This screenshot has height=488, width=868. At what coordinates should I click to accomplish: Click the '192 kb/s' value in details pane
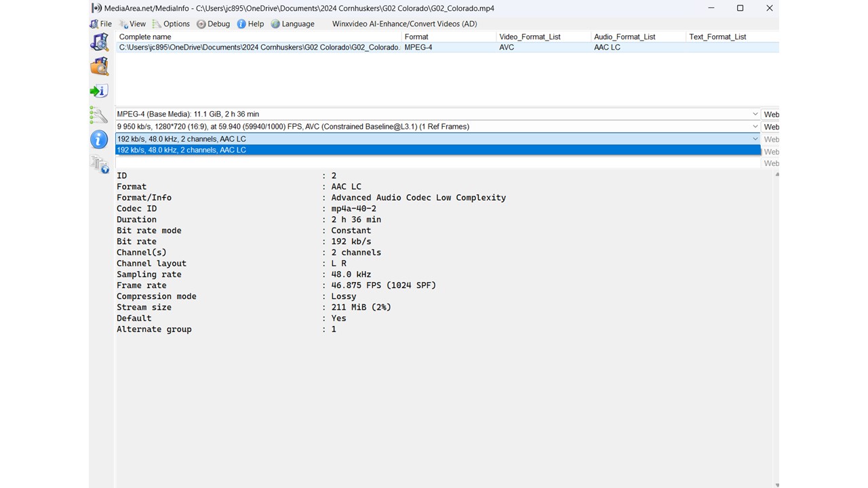[351, 241]
